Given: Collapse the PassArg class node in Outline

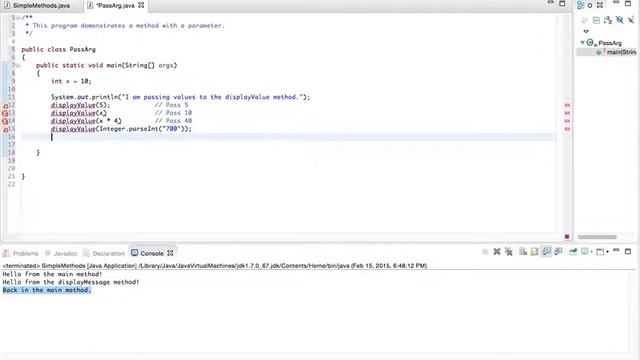Looking at the screenshot, I should tap(582, 42).
